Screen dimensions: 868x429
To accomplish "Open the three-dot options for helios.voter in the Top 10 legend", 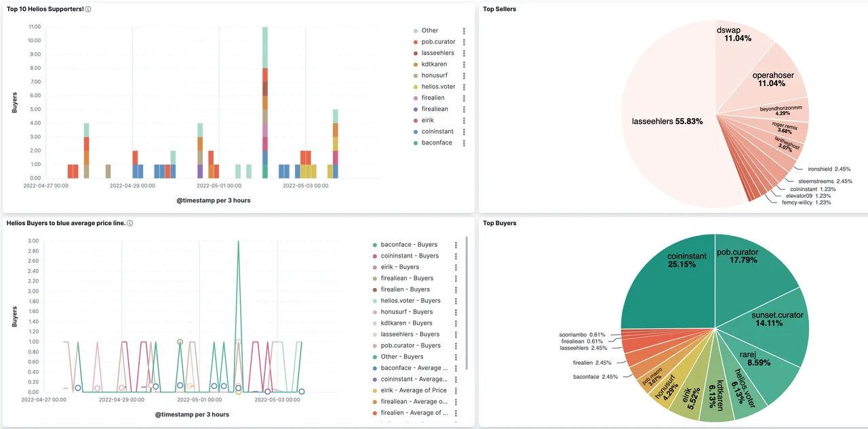I will 464,87.
